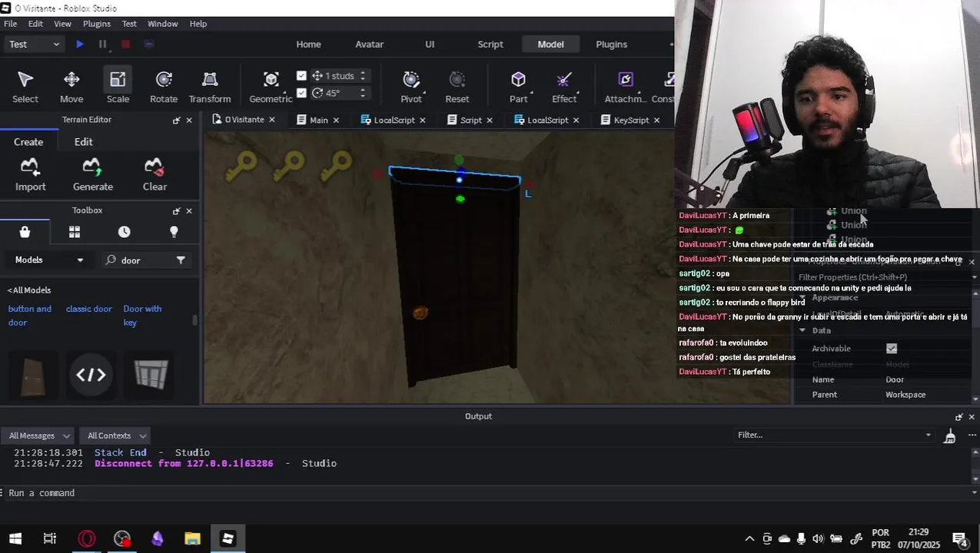Image resolution: width=980 pixels, height=553 pixels.
Task: Open the All Contexts dropdown
Action: point(117,435)
